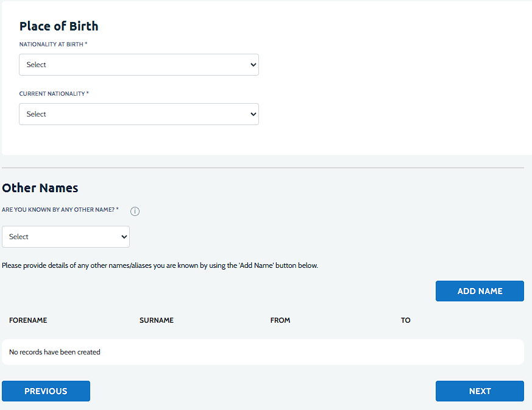Expand the known by other name dropdown
This screenshot has height=410, width=532.
coord(65,237)
